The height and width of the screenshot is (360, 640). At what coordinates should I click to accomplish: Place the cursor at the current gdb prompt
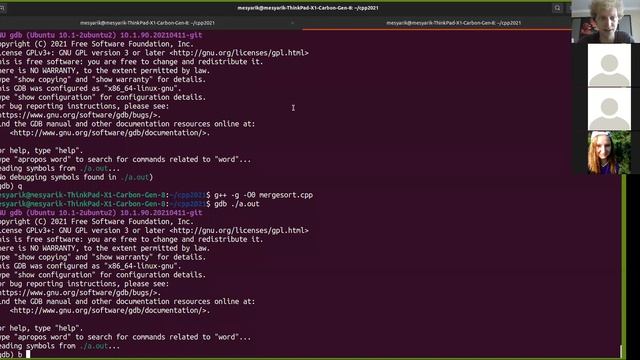coord(28,354)
